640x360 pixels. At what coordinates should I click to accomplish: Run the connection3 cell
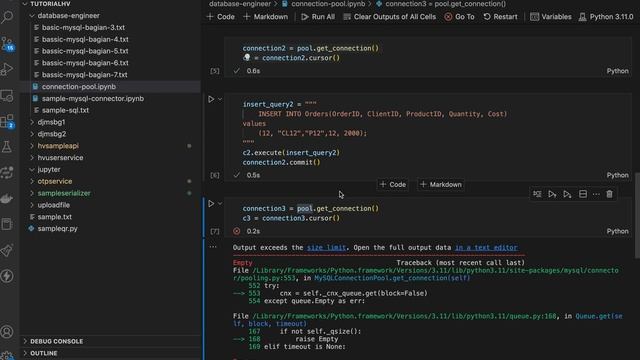pyautogui.click(x=211, y=203)
